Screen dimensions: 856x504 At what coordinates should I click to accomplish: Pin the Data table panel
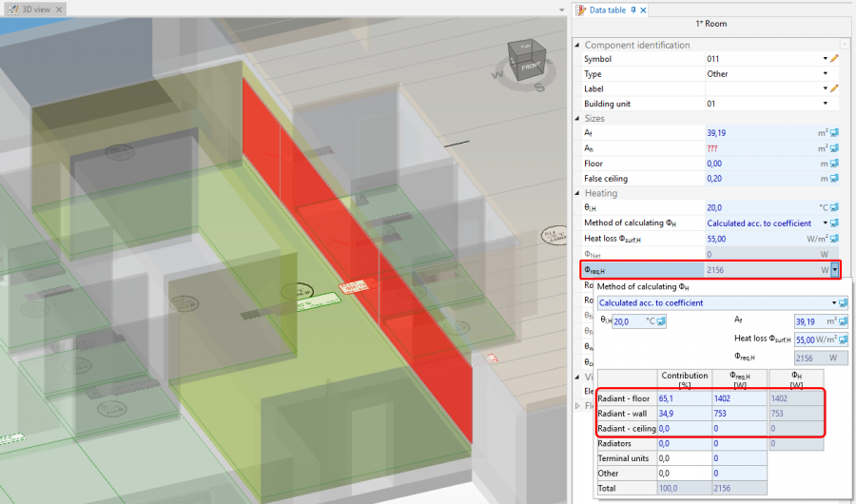point(633,10)
